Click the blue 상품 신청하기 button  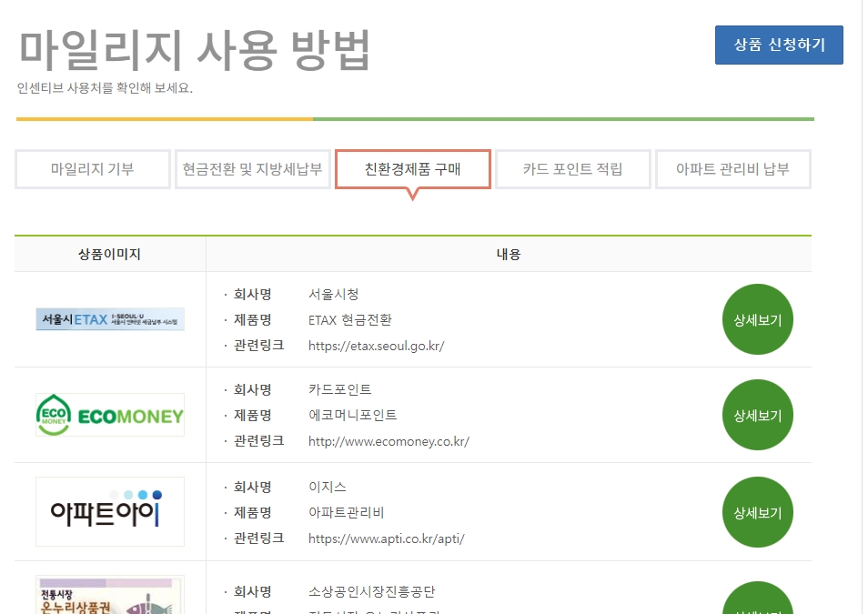click(x=779, y=43)
